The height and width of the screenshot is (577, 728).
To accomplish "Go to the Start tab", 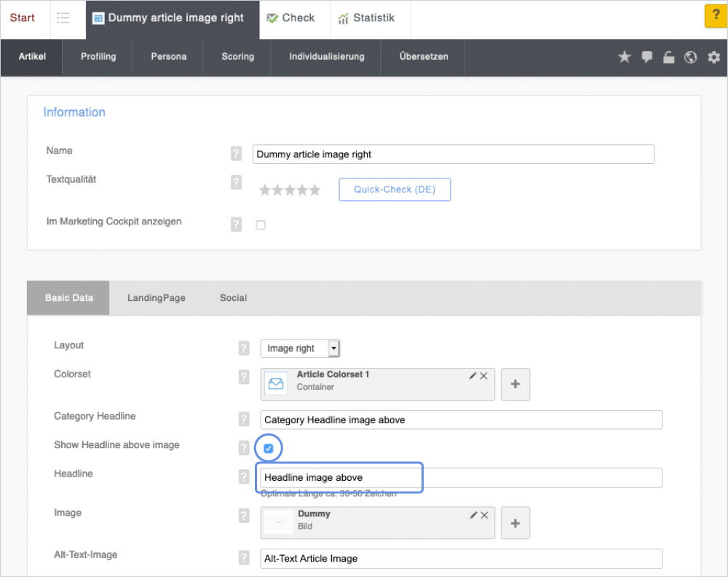I will pyautogui.click(x=23, y=17).
